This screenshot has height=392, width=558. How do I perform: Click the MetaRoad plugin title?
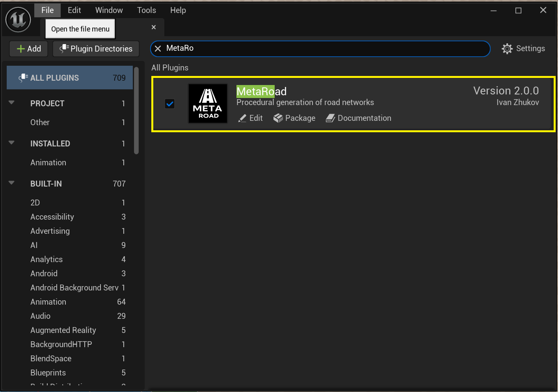tap(262, 91)
